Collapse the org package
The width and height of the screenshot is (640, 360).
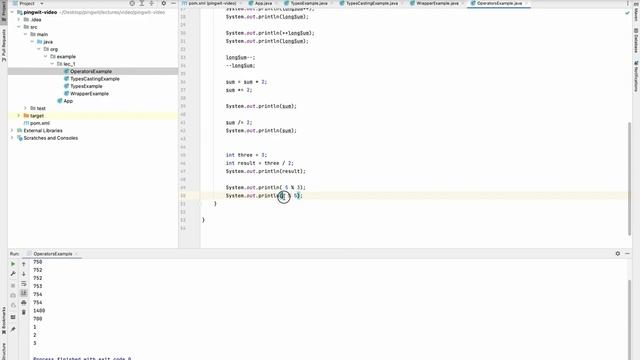(x=39, y=49)
